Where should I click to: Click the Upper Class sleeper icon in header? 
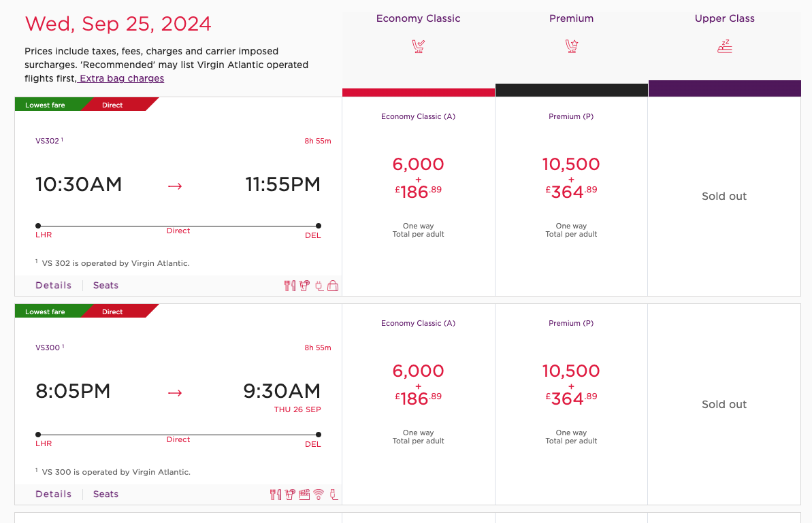724,46
